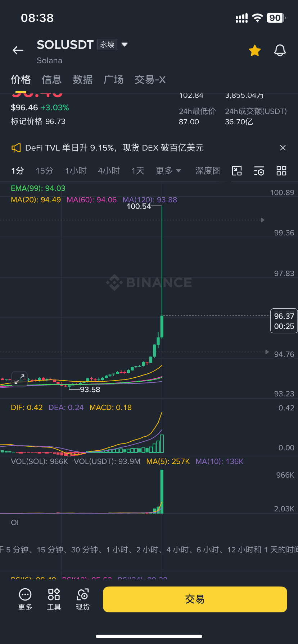Image resolution: width=298 pixels, height=644 pixels.
Task: Tap the back arrow icon
Action: 18,51
